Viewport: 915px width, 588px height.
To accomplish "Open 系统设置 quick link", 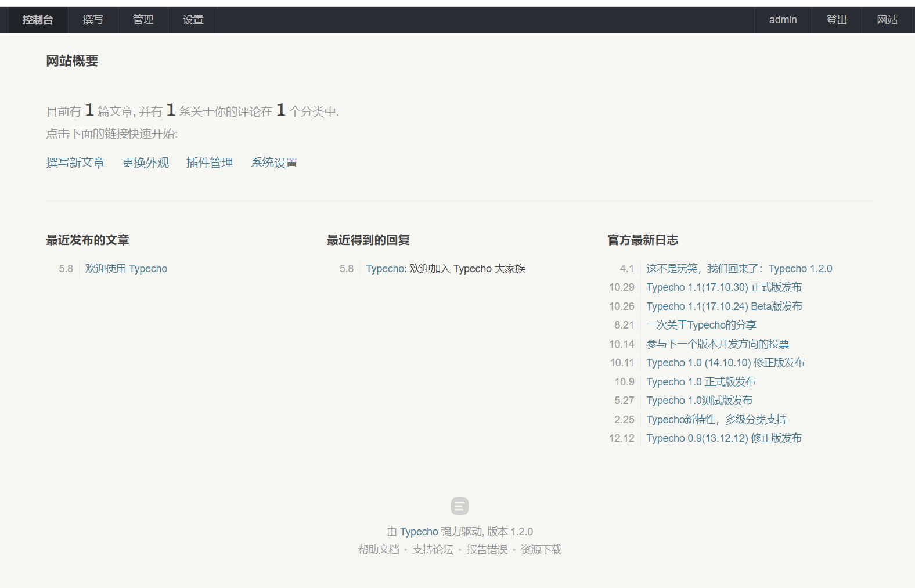I will pos(274,163).
